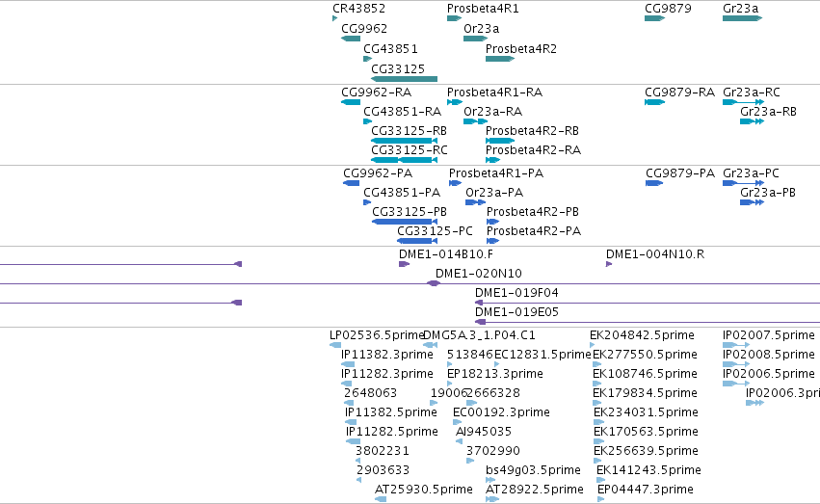Click the 2648063 EST label
820x504 pixels.
pyautogui.click(x=370, y=394)
